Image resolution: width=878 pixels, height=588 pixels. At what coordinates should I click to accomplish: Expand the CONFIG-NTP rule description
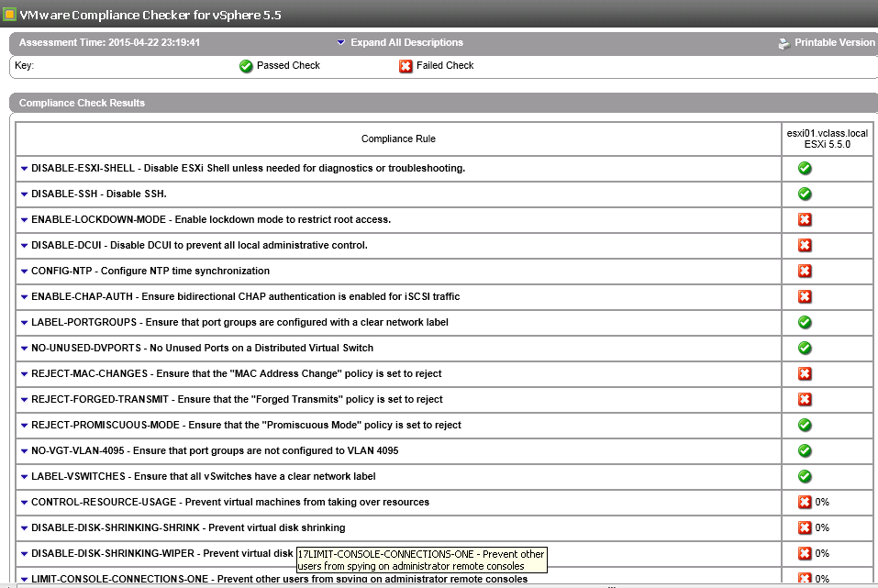24,272
